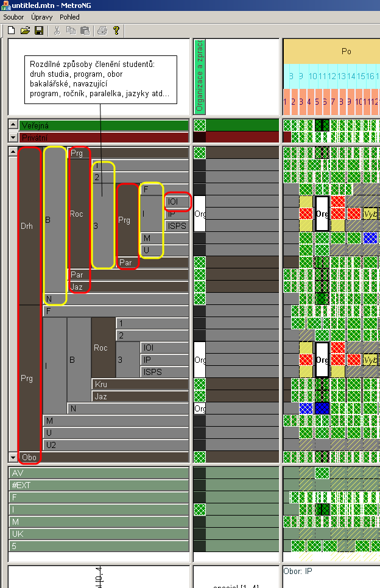The width and height of the screenshot is (380, 588).
Task: Toggle the green hatched cell in the Veřejná row
Action: pos(199,125)
